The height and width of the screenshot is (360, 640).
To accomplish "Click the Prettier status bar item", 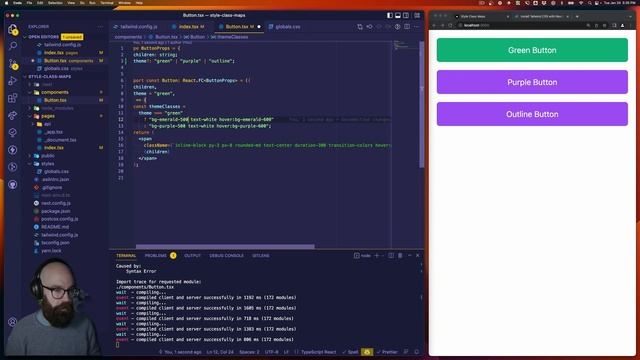I will 387,352.
